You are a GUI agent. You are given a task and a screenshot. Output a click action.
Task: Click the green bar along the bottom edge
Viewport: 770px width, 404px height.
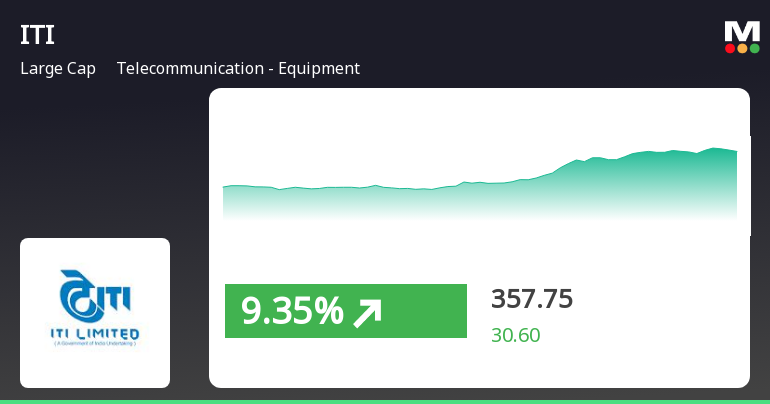pos(385,401)
